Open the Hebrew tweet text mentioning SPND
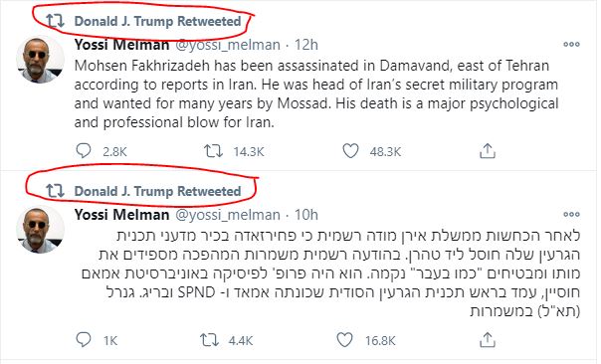Screen dimensions: 601x364 (331, 273)
